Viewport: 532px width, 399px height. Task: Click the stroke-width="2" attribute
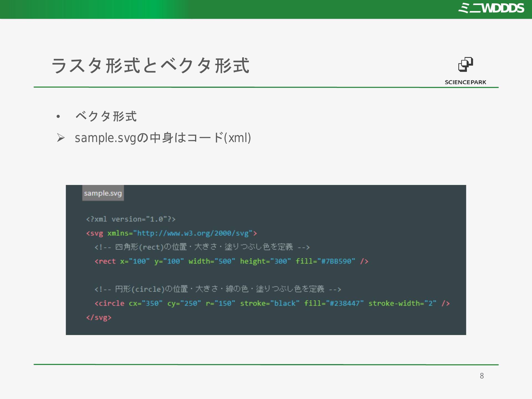(x=402, y=303)
